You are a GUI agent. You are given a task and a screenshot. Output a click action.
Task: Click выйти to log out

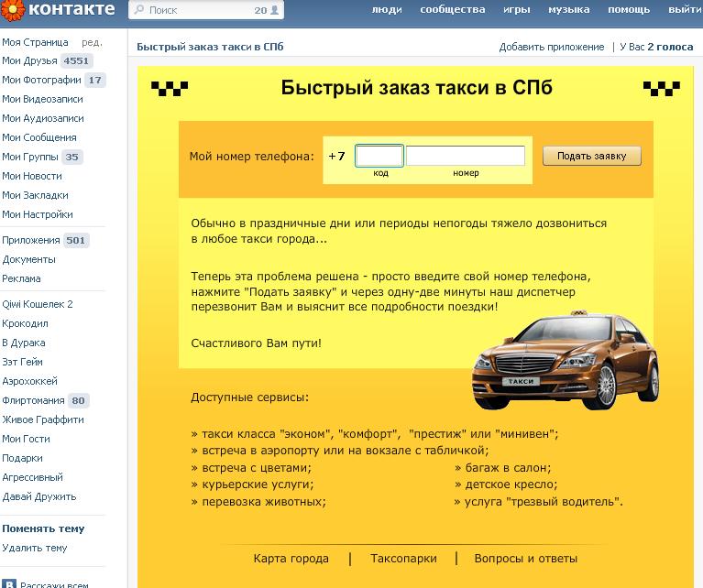(685, 9)
